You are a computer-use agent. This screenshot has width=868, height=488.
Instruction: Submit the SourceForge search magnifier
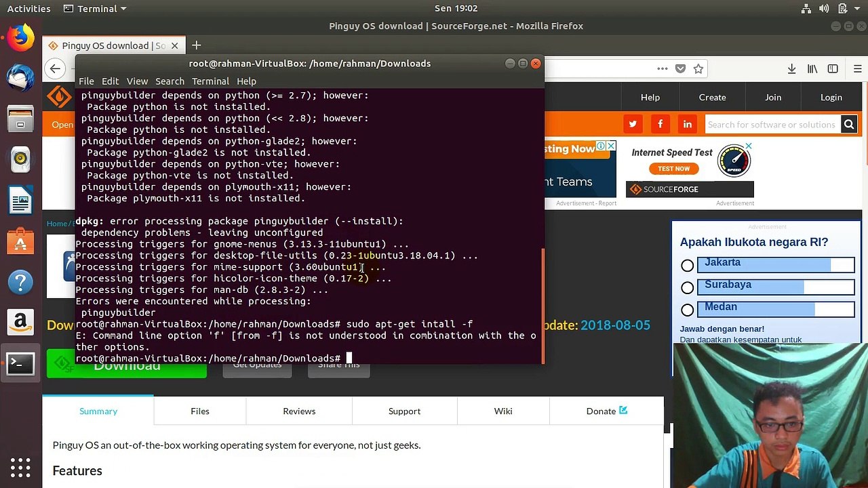click(x=848, y=124)
